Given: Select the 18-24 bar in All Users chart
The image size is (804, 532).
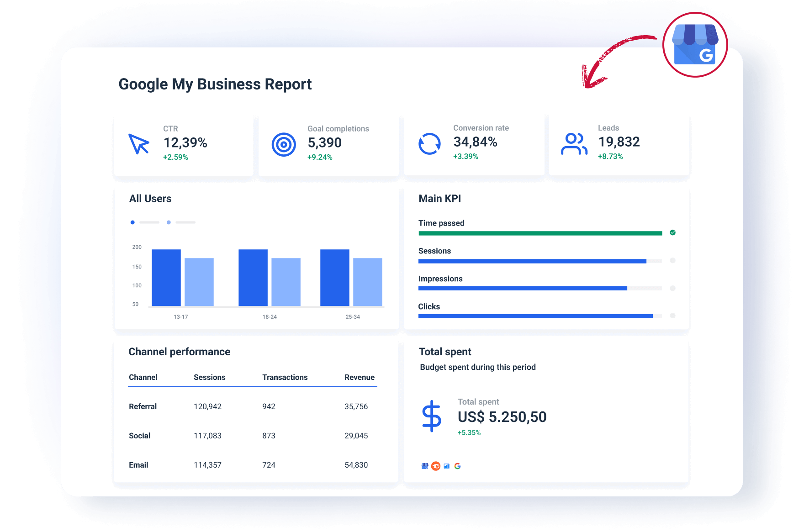Looking at the screenshot, I should (253, 276).
